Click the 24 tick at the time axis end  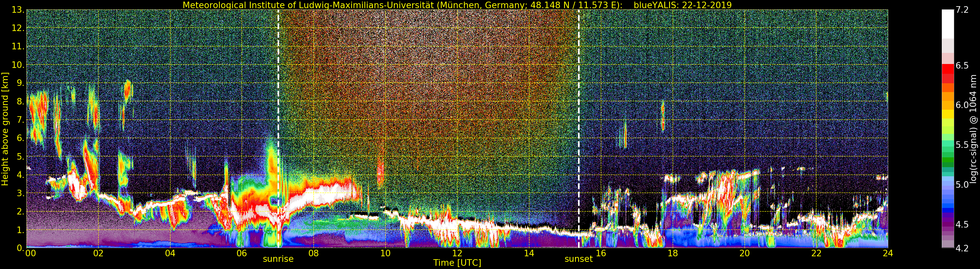point(888,253)
